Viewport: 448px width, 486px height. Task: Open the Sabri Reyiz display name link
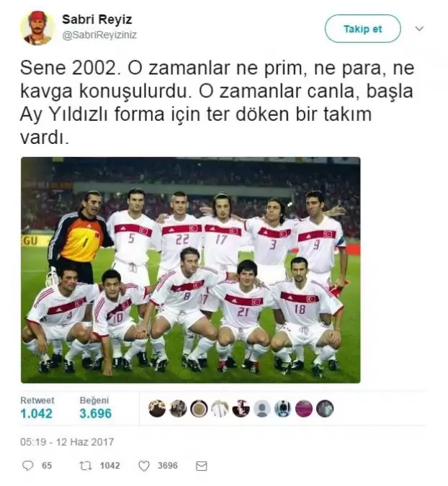coord(97,19)
